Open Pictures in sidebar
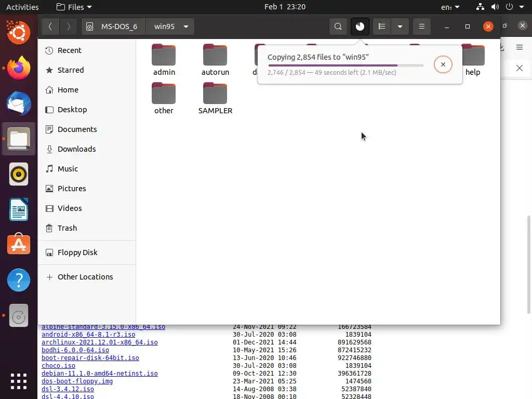Image resolution: width=532 pixels, height=399 pixels. click(x=87, y=188)
